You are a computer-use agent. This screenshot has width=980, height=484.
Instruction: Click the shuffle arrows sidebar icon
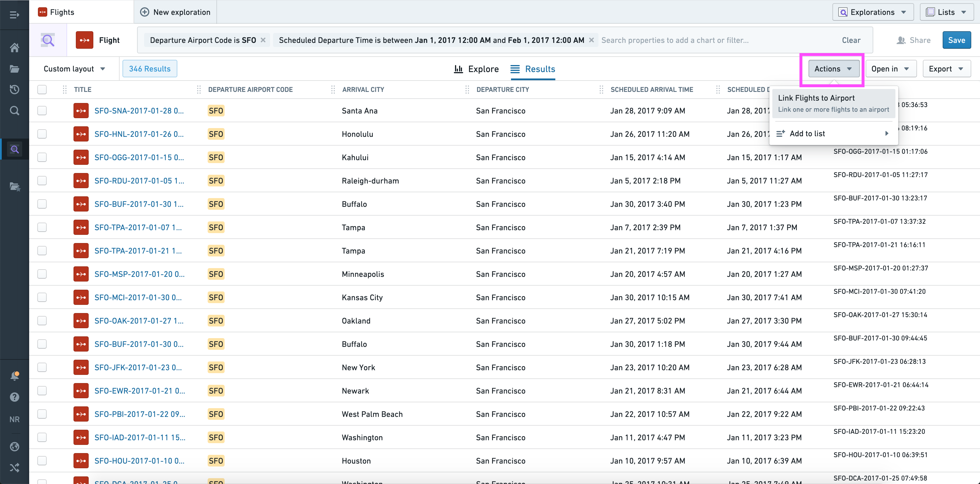[x=15, y=468]
